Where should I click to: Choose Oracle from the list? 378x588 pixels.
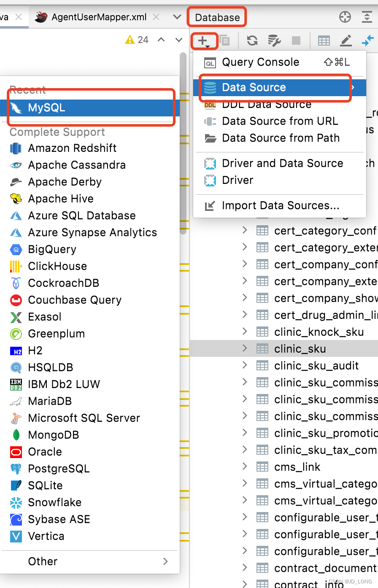pos(90,452)
